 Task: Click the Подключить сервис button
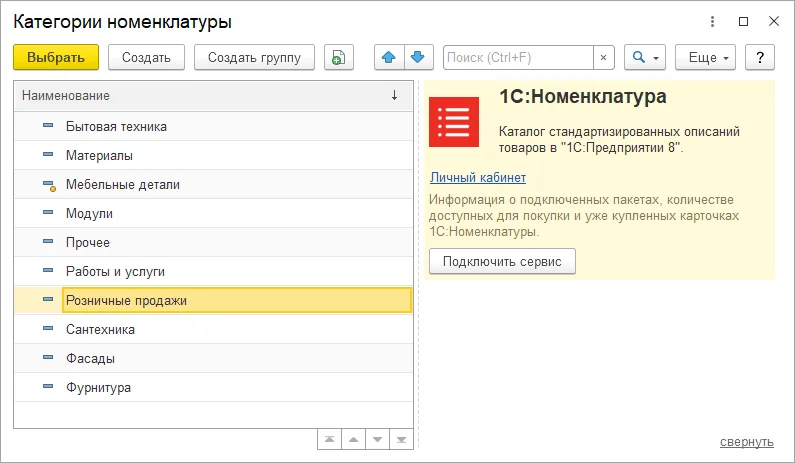[502, 261]
